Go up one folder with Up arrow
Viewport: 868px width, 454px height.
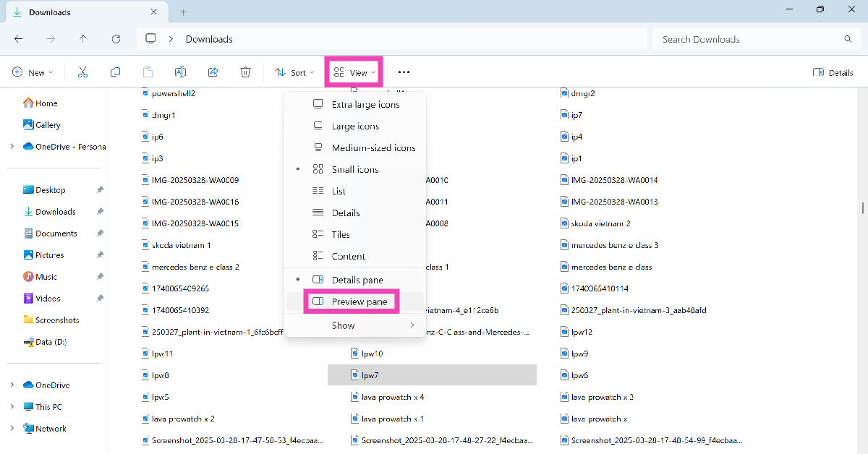point(83,39)
